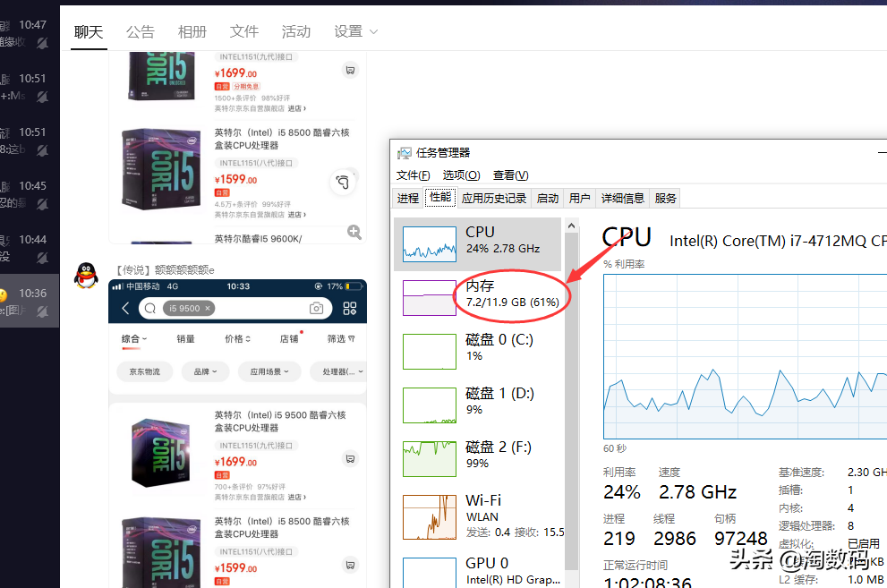Image resolution: width=887 pixels, height=588 pixels.
Task: Open 综合 sort dropdown
Action: coord(134,338)
